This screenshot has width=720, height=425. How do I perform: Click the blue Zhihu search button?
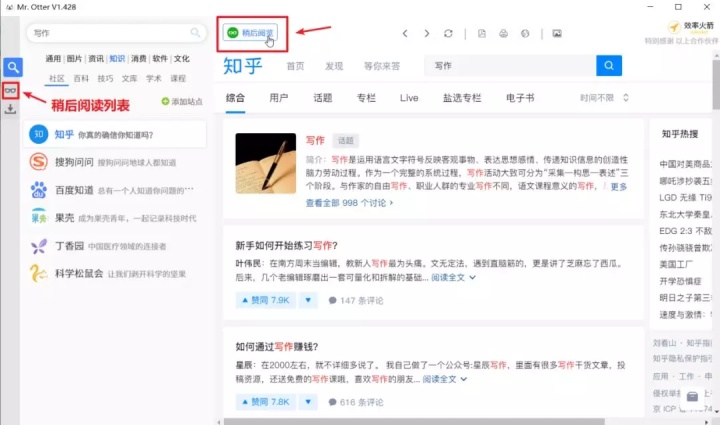click(609, 66)
